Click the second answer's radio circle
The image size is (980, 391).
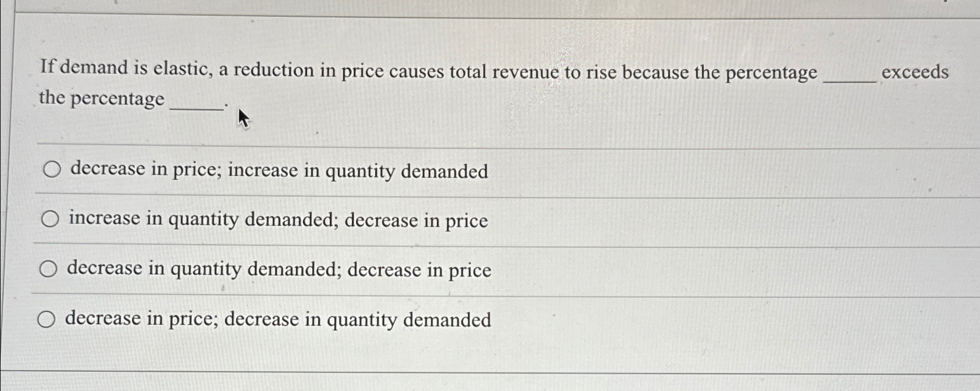pyautogui.click(x=51, y=218)
